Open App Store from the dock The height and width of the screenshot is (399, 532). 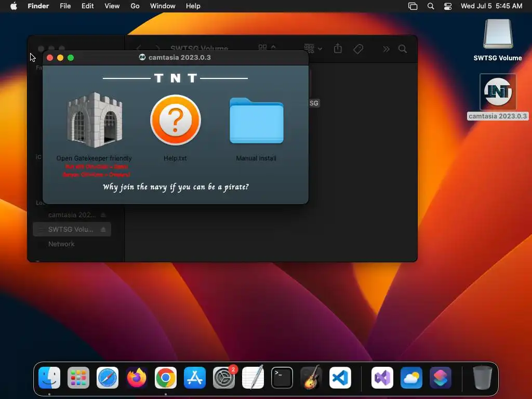195,378
